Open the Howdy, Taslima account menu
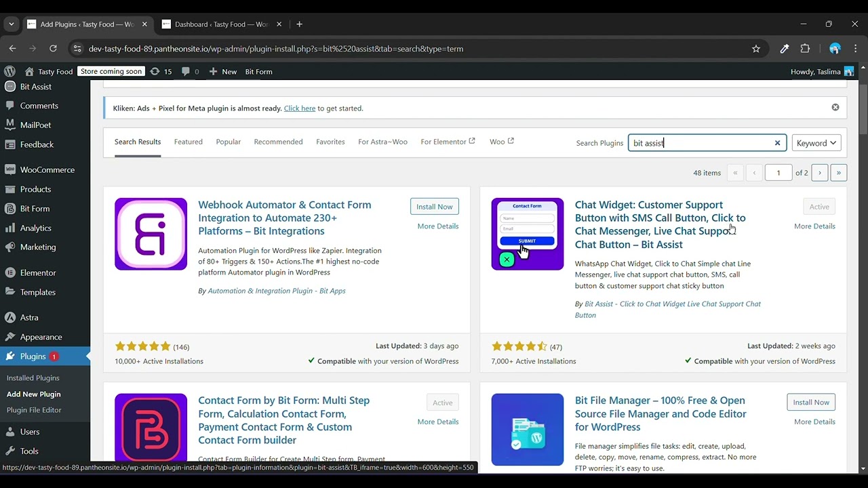 (822, 71)
